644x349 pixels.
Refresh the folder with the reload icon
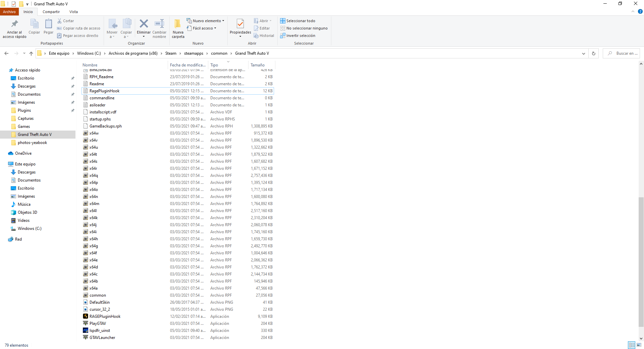click(x=593, y=53)
